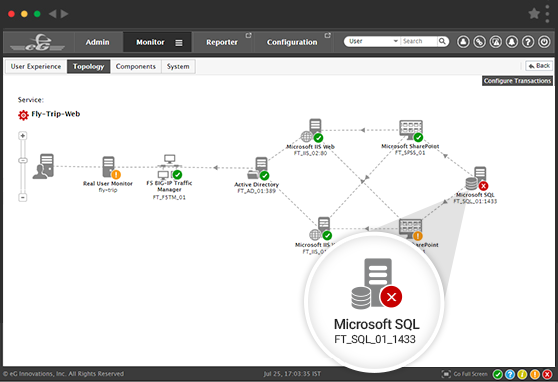Click the Reporter pop-out window icon
Image resolution: width=558 pixels, height=382 pixels.
coord(248,35)
